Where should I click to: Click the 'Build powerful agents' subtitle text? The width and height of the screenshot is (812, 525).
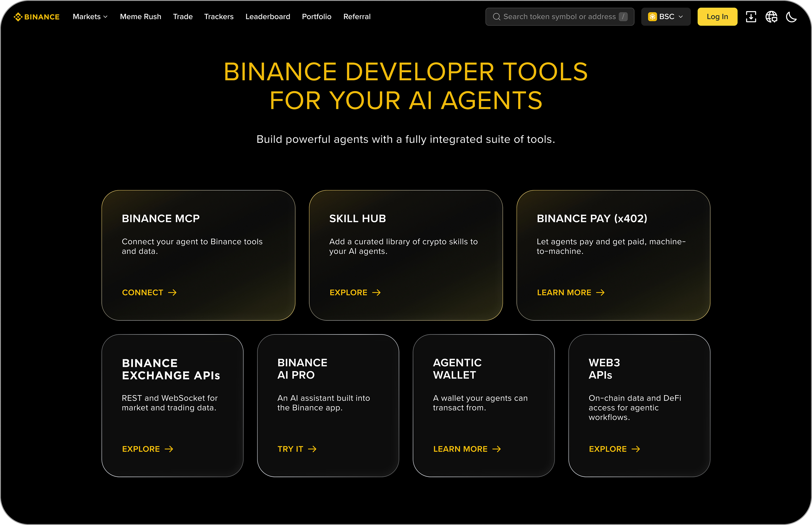click(406, 139)
